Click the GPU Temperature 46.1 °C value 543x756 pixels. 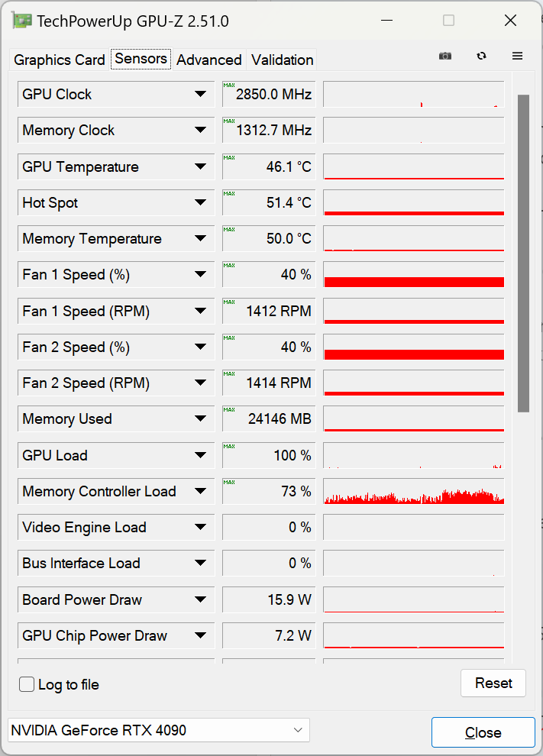pos(269,166)
